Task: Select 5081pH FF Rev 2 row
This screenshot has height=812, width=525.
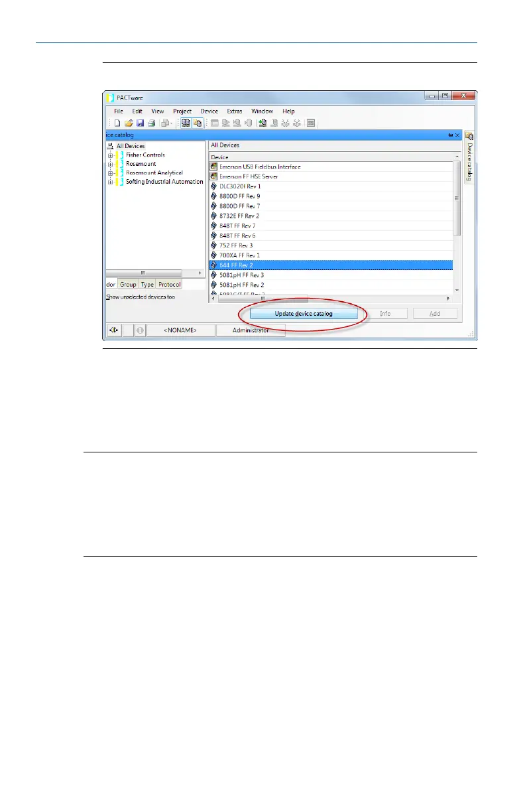Action: click(331, 285)
